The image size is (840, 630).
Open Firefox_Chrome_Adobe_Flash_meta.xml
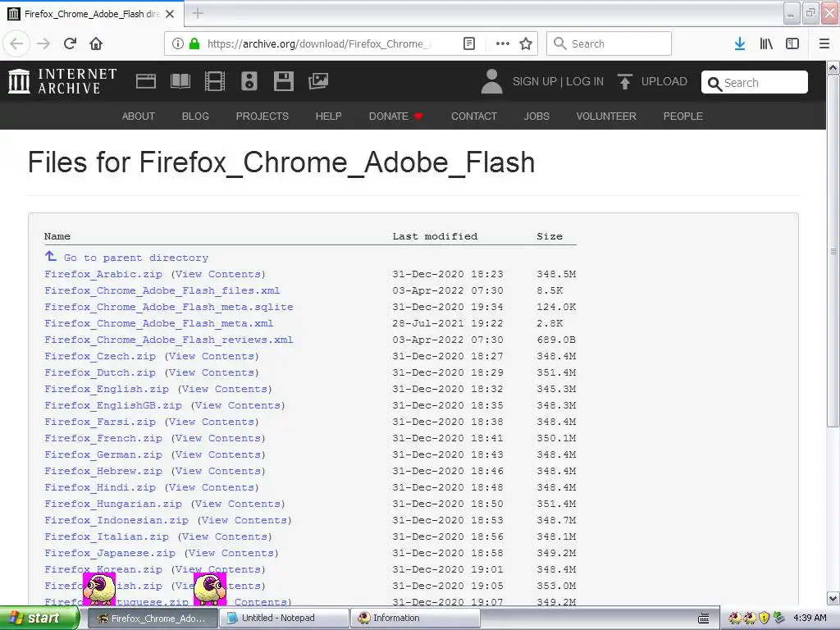[x=159, y=323]
